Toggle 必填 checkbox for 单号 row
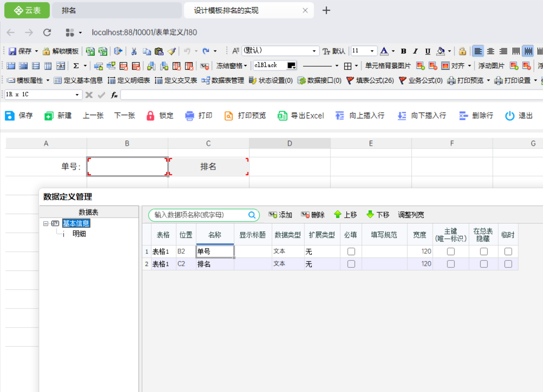 pos(351,251)
